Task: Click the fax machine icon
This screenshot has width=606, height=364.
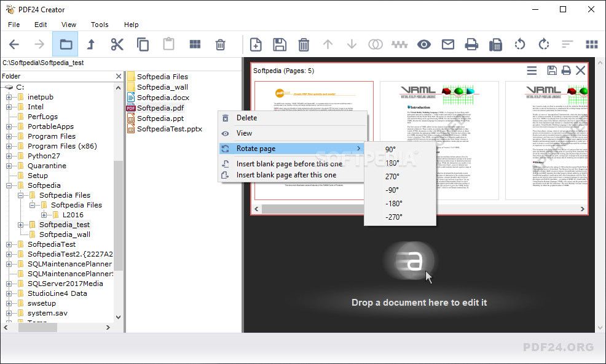Action: [495, 45]
